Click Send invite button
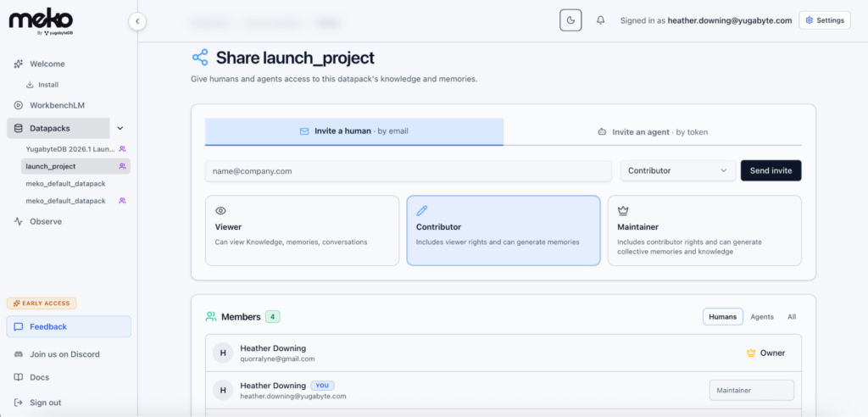Image resolution: width=868 pixels, height=417 pixels. pos(771,170)
